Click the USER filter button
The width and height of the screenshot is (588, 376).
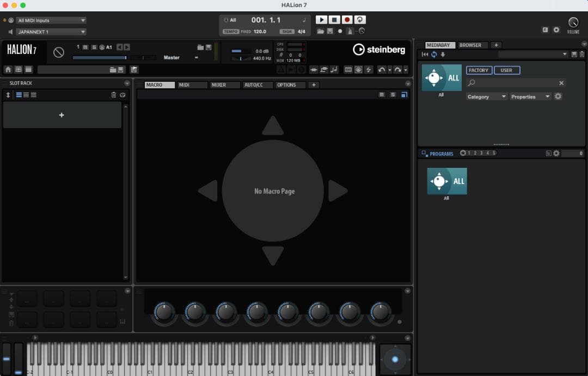[506, 70]
